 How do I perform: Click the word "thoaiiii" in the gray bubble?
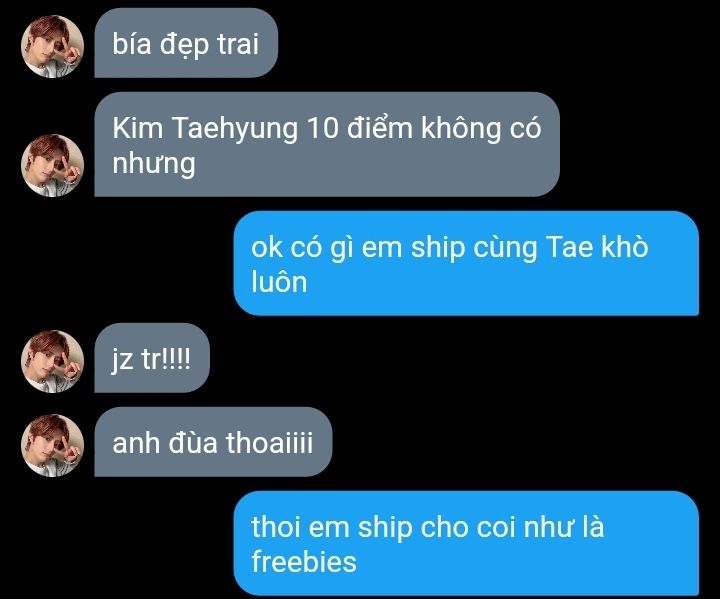tap(269, 442)
